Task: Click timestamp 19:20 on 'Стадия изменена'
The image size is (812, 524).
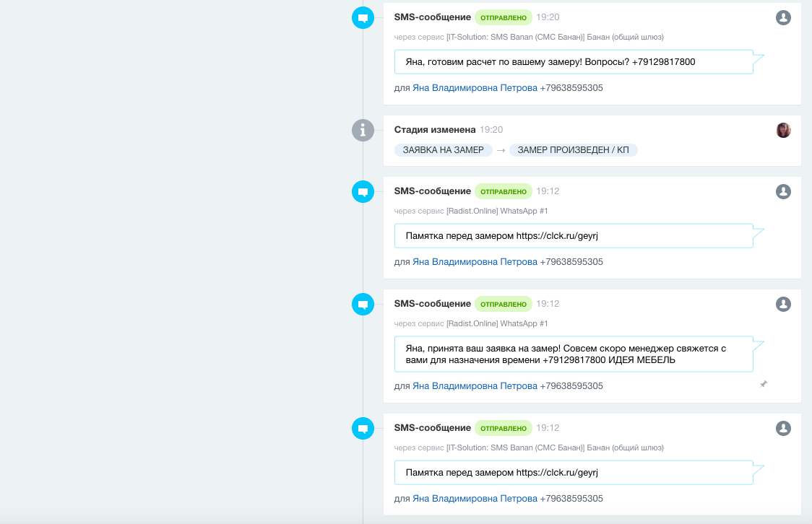Action: pyautogui.click(x=491, y=130)
